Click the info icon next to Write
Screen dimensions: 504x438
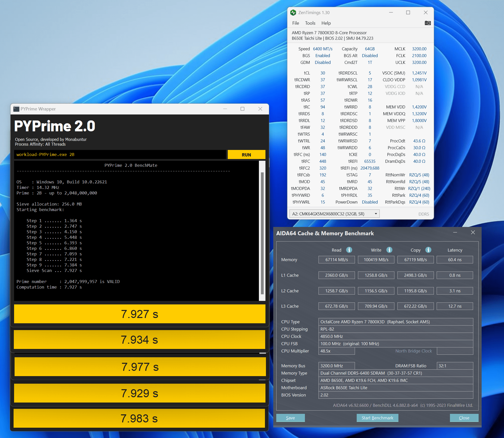[x=389, y=250]
